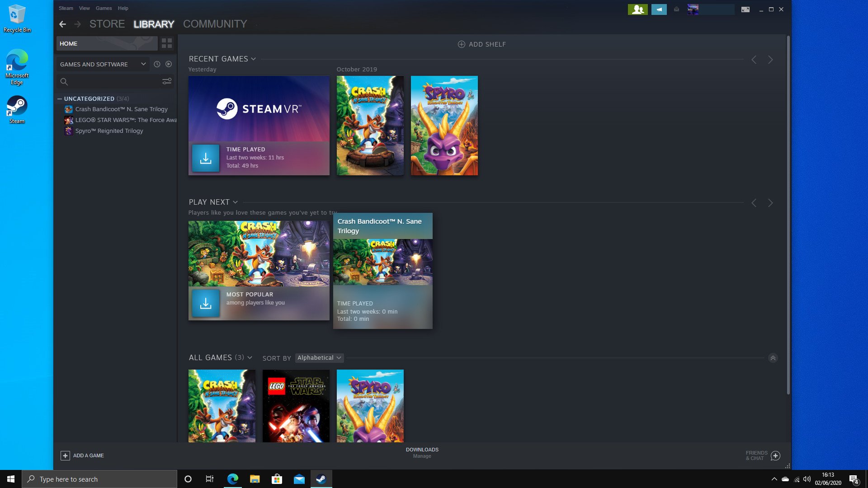The width and height of the screenshot is (868, 488).
Task: Click the Manage downloads link
Action: pos(422,456)
